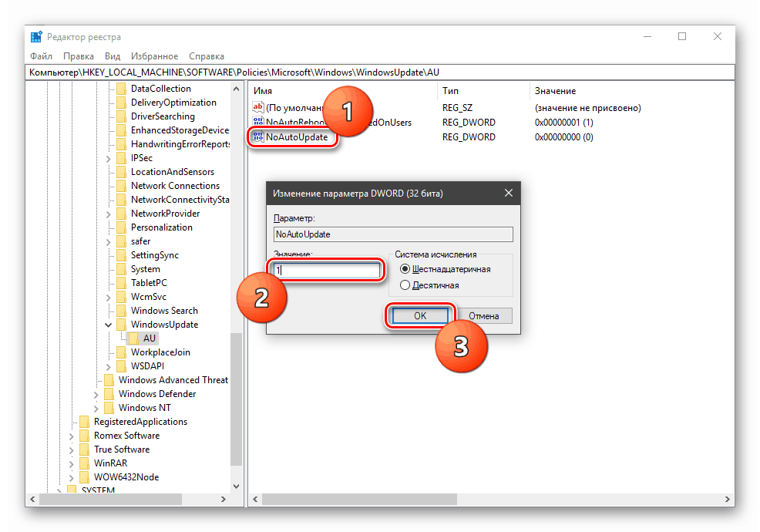Expand the WcmSvc key
The width and height of the screenshot is (760, 532).
(108, 298)
